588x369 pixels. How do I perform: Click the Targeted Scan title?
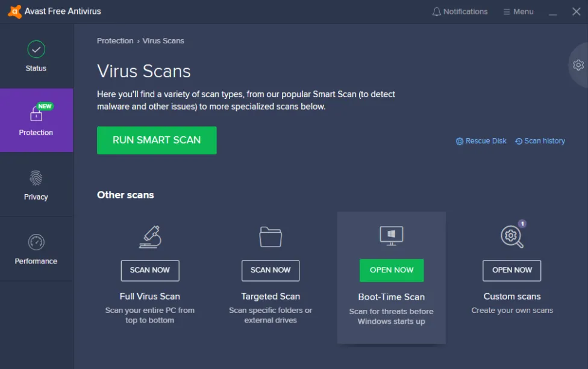(271, 296)
